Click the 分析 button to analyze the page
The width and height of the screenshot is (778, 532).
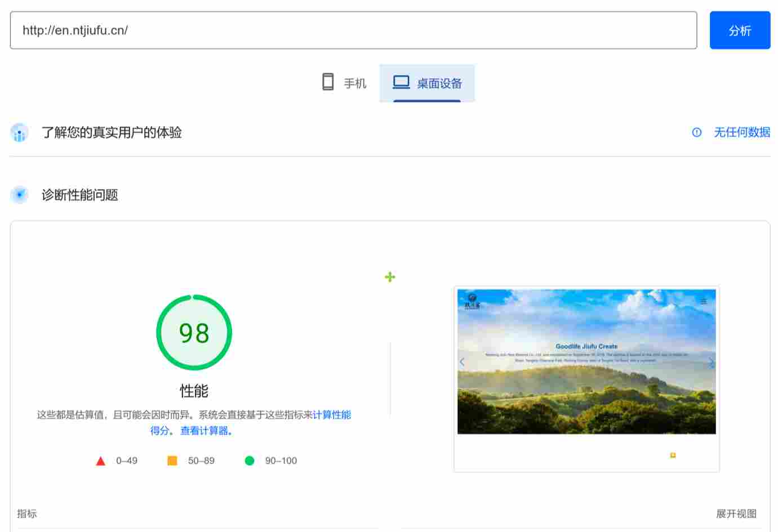tap(740, 30)
